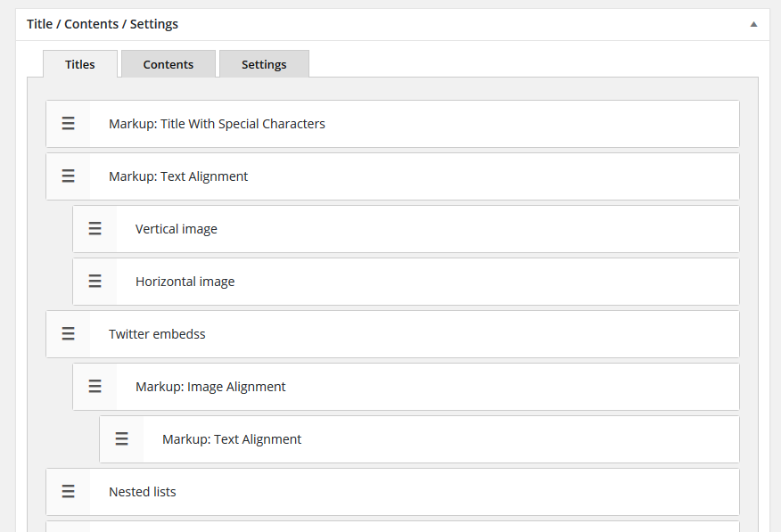Click drag handle of the most deeply indented Text Alignment row

coord(122,439)
